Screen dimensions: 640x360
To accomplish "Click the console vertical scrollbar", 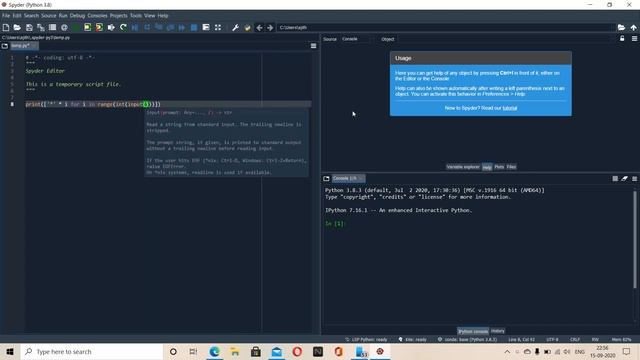I will click(x=635, y=239).
